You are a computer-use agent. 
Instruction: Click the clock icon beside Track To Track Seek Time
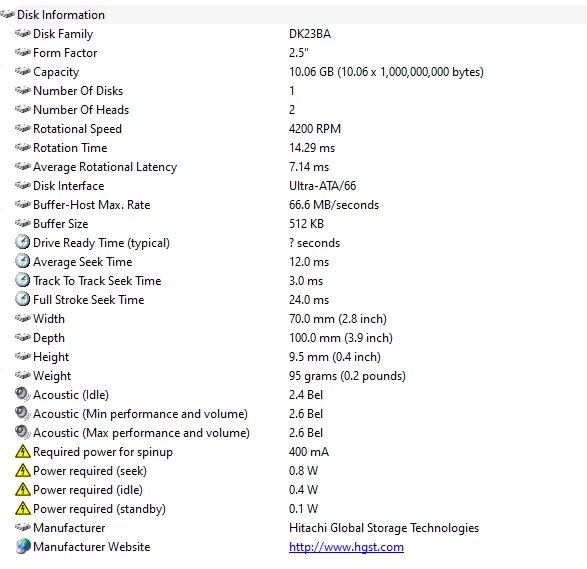22,280
